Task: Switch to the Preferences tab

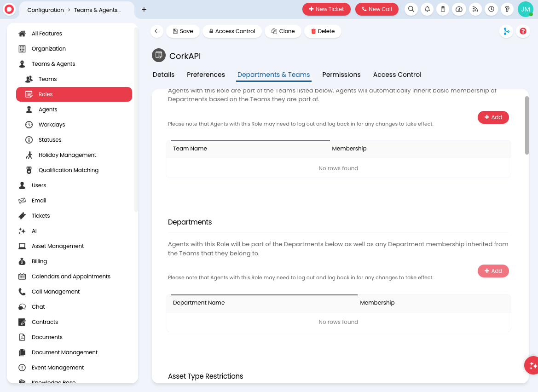Action: [206, 75]
